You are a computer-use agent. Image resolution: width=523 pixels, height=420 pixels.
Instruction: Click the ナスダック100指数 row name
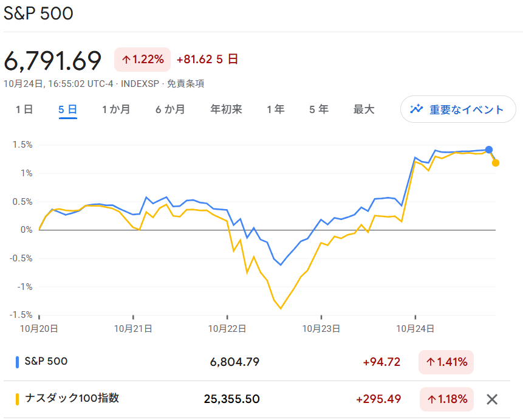click(x=72, y=399)
